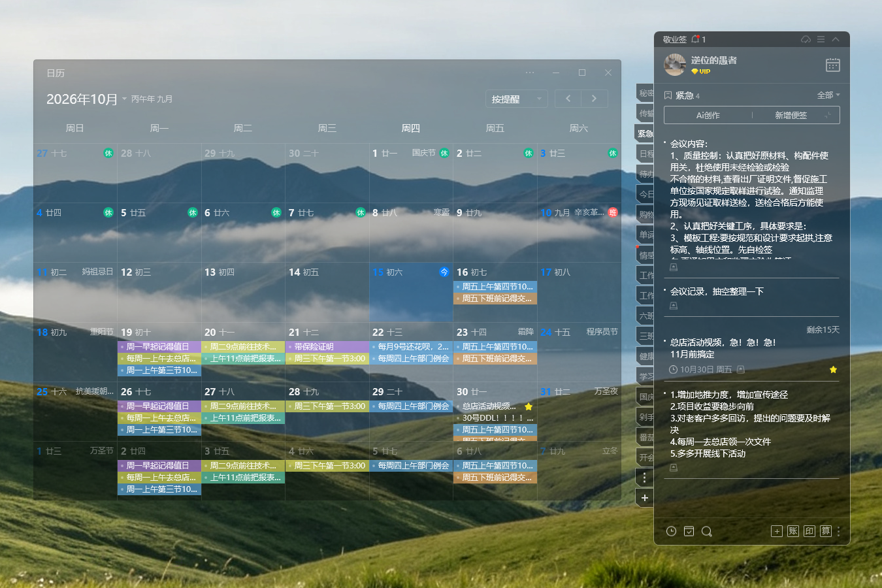The image size is (882, 588).
Task: Open the three-dot options in 日历 window title bar
Action: coord(530,73)
